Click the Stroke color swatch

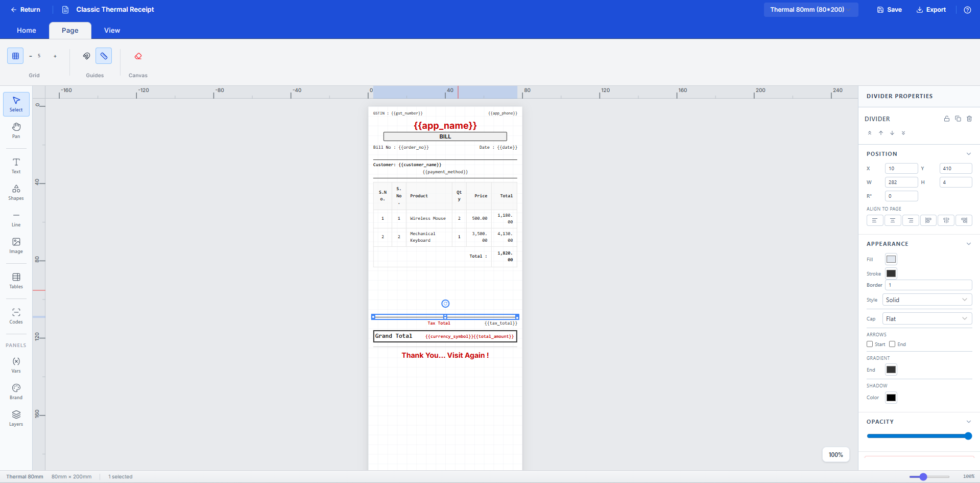tap(891, 273)
